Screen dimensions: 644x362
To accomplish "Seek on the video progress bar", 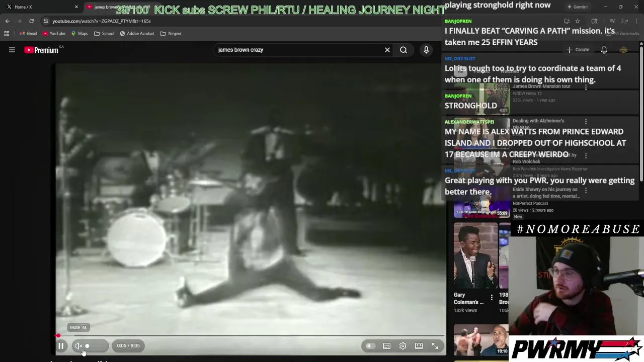I will pyautogui.click(x=251, y=335).
